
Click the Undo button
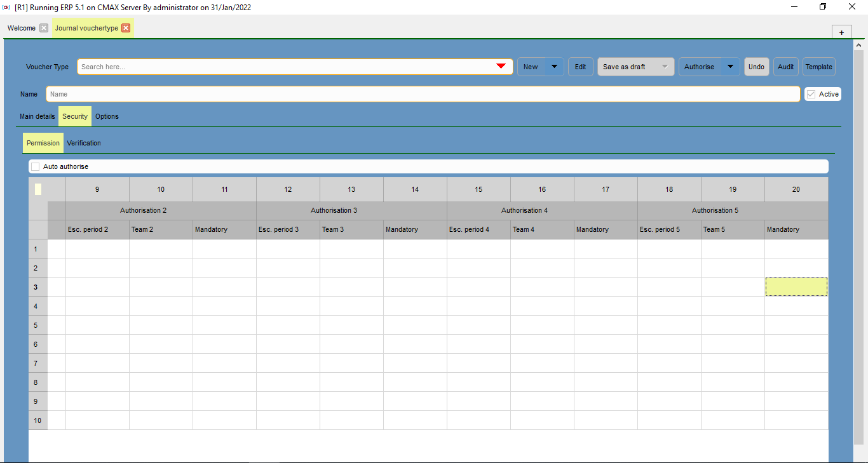coord(756,67)
